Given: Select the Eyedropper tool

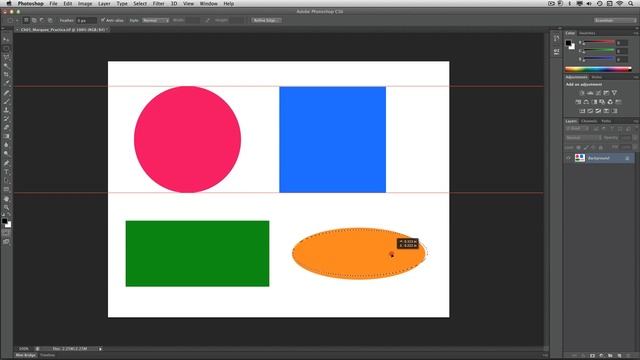Looking at the screenshot, I should coord(6,83).
